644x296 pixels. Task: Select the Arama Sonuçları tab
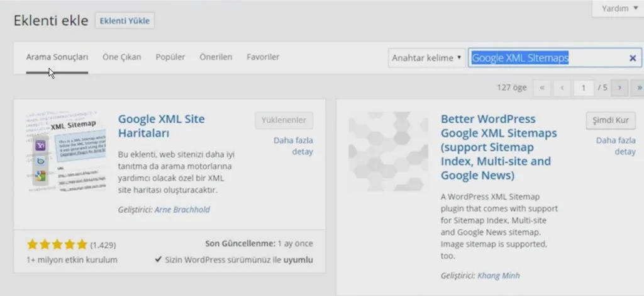pos(57,57)
